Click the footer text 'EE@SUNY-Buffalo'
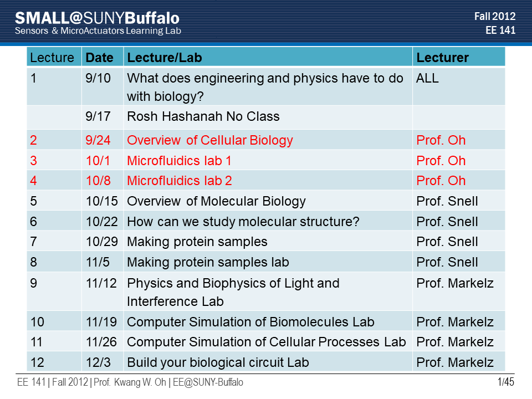Viewport: 532px width, 399px height. pyautogui.click(x=208, y=382)
